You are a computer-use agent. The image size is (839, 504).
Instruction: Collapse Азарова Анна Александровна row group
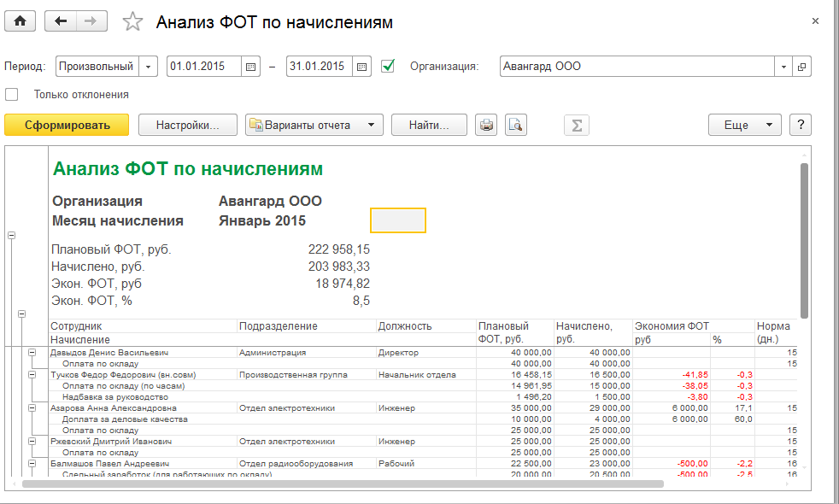pyautogui.click(x=32, y=407)
